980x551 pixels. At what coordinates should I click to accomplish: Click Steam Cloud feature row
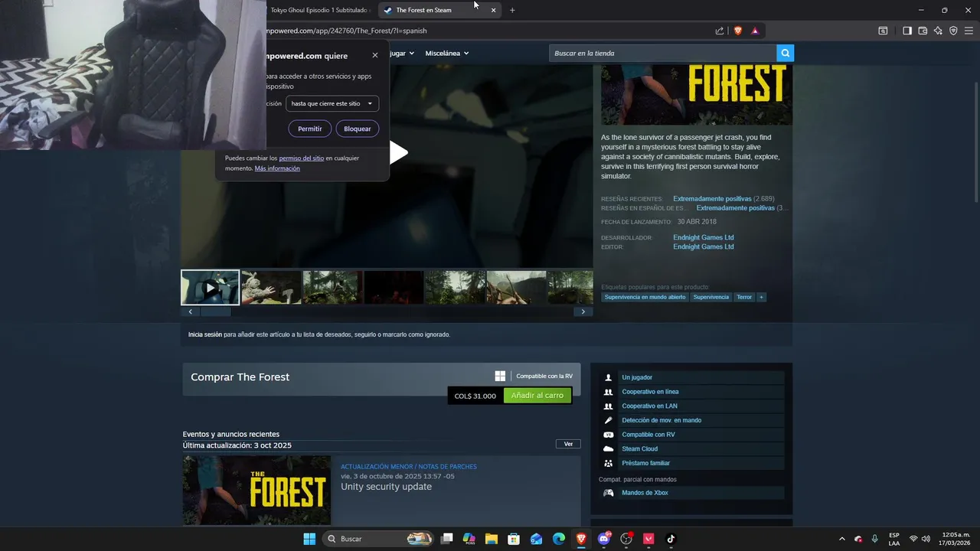[x=692, y=449]
